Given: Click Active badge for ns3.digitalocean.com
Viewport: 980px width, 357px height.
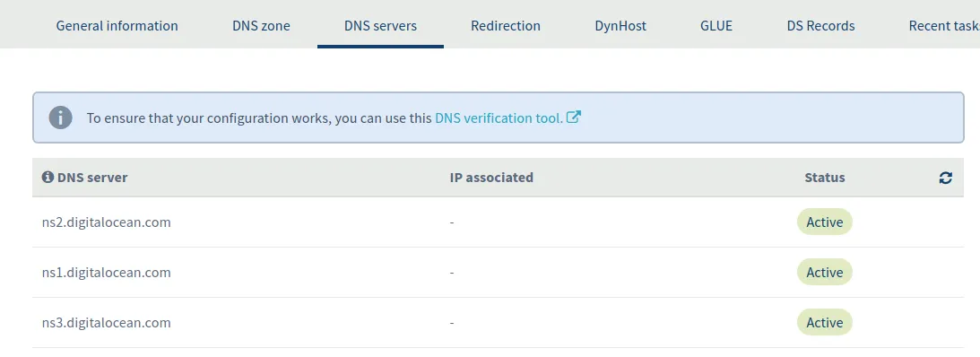Looking at the screenshot, I should pos(824,323).
